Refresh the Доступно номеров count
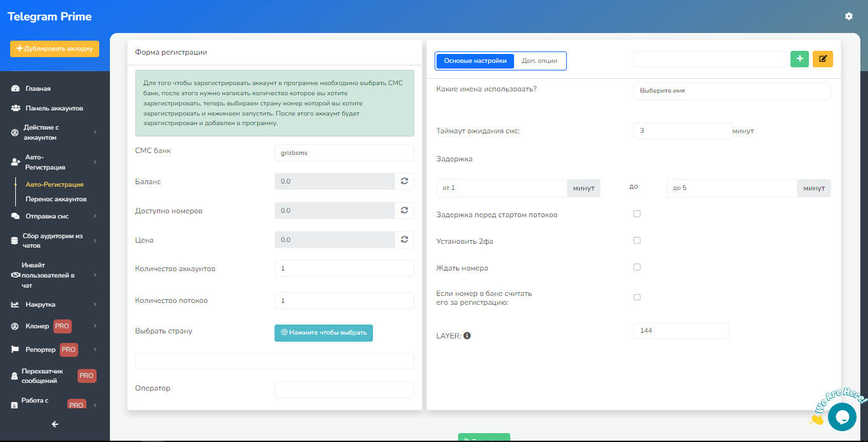 coord(404,210)
